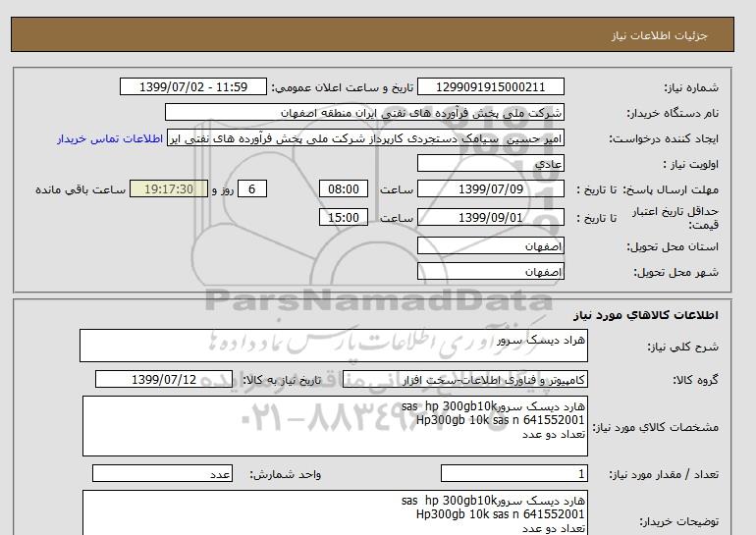This screenshot has height=535, width=756.
Task: Select the announcement date field 1399/07/02 - 11:59
Action: tap(193, 86)
